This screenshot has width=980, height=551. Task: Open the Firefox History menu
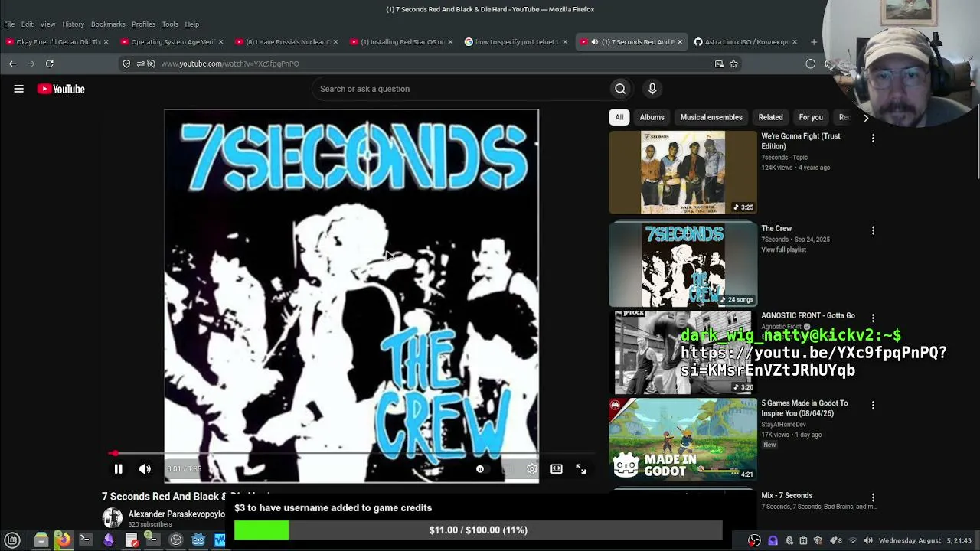coord(73,24)
